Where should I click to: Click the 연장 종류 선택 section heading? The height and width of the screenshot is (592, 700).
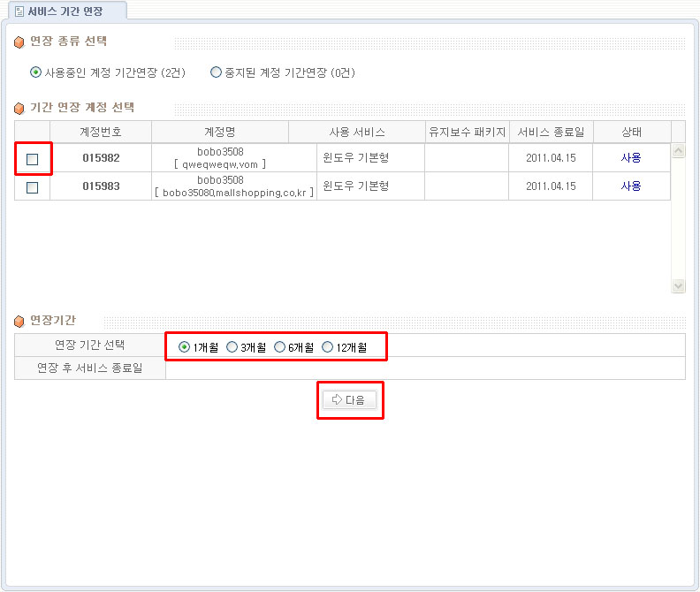click(68, 41)
